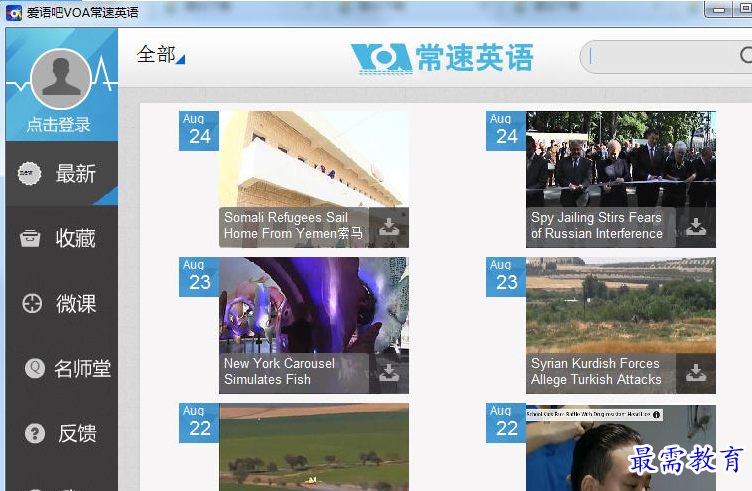Download Syrian Kurdish Forces article
Image resolution: width=752 pixels, height=491 pixels.
tap(696, 373)
